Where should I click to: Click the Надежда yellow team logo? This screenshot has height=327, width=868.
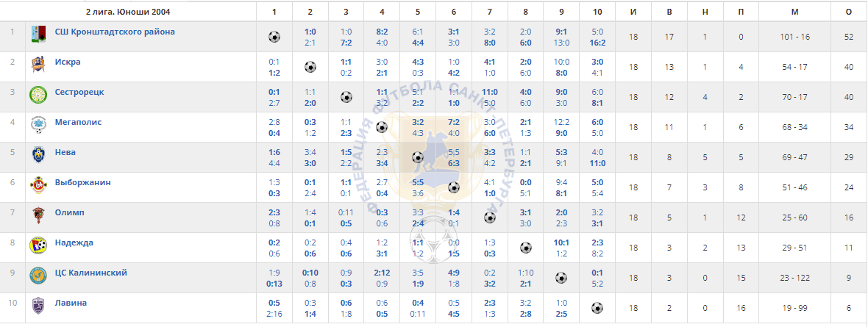[38, 245]
